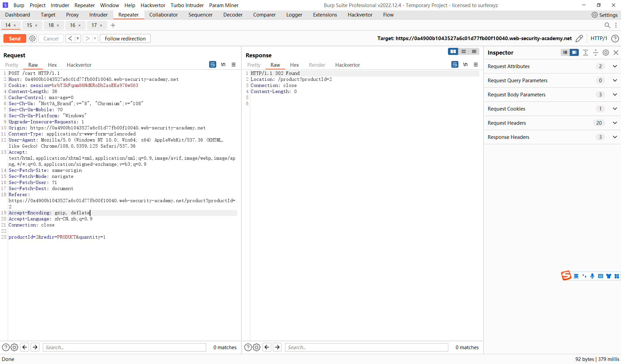Go to previous request in history

click(x=70, y=38)
